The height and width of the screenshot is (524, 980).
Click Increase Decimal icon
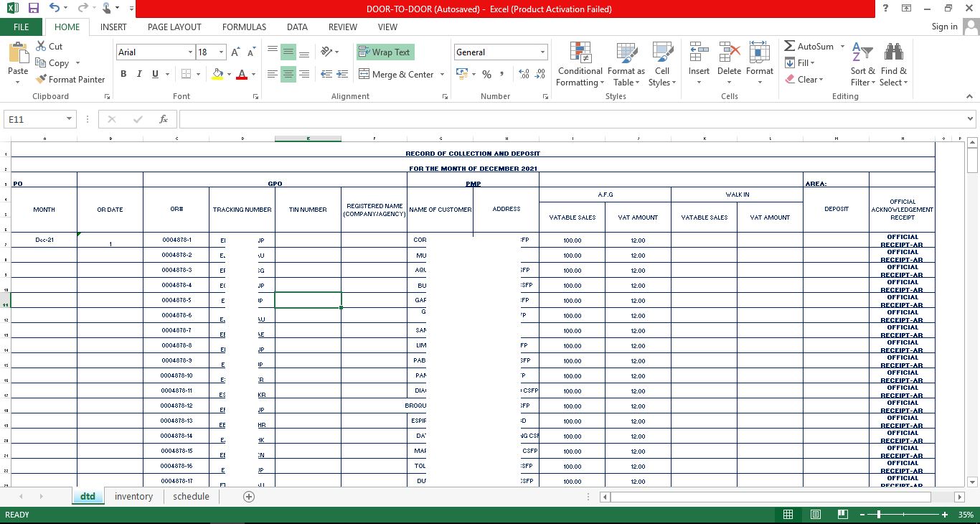pos(524,74)
